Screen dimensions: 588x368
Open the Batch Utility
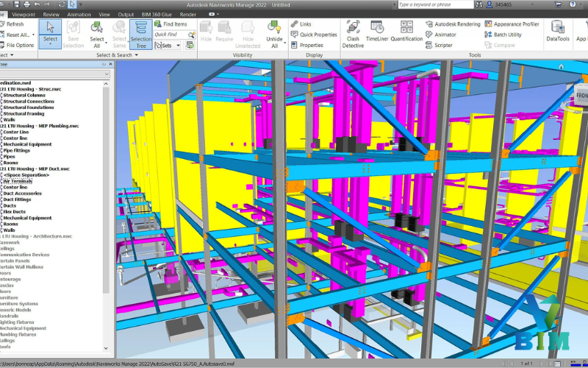503,35
